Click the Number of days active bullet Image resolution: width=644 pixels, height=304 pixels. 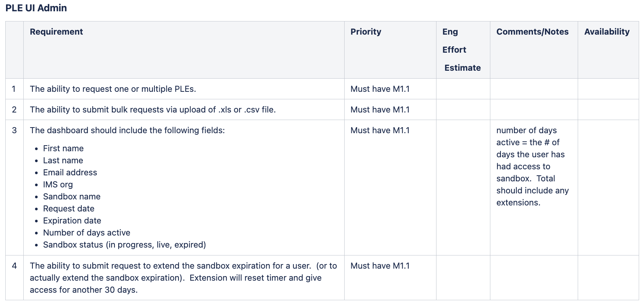click(87, 233)
